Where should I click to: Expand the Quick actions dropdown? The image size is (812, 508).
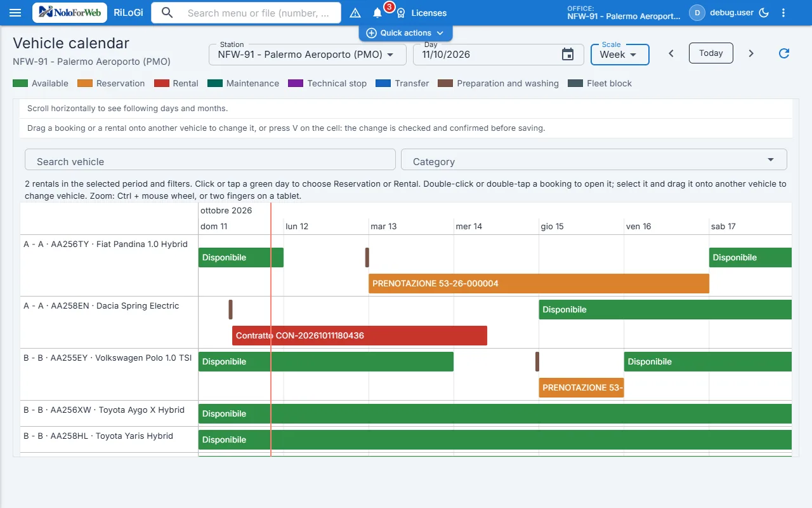[405, 33]
